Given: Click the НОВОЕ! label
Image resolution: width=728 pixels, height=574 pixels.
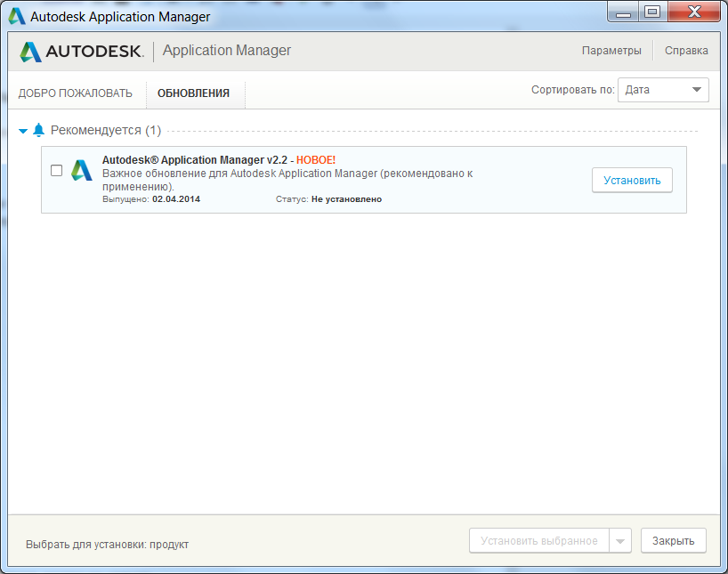Looking at the screenshot, I should [x=316, y=160].
